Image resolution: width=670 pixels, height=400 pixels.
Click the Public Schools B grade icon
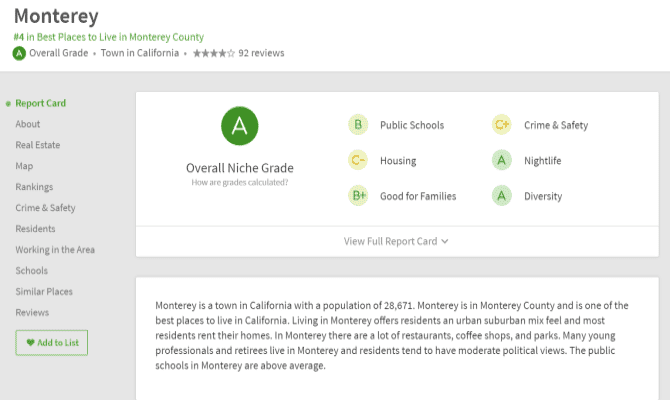358,125
